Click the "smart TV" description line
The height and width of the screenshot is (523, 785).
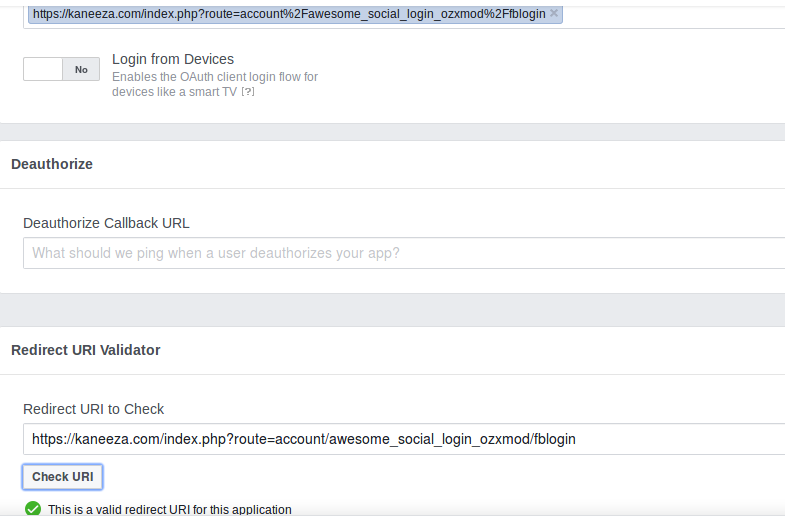175,92
